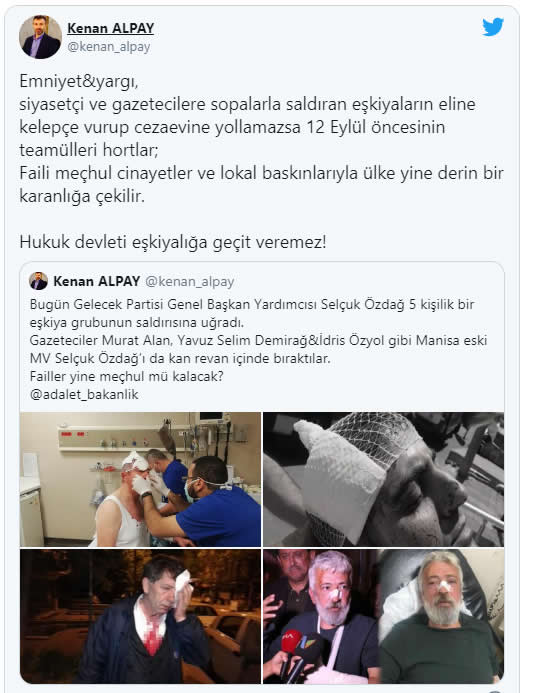Screen dimensions: 533x693
Task: Open the black-and-white bandaged head photo
Action: [384, 480]
